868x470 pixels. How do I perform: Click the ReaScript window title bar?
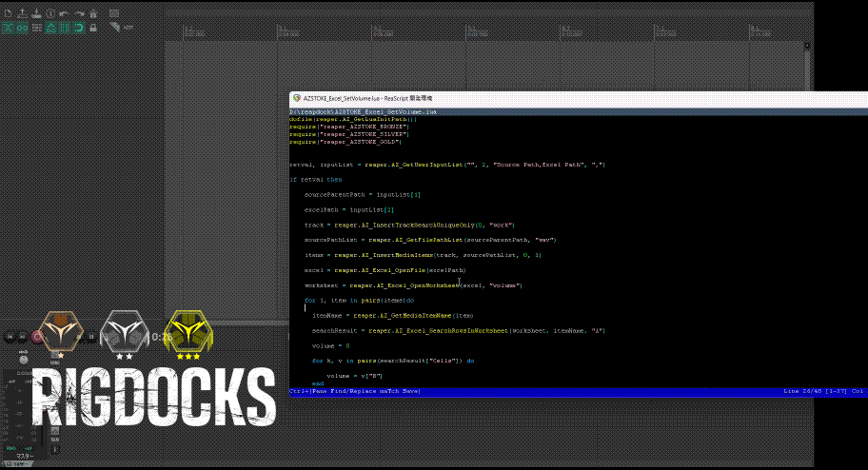[579, 98]
